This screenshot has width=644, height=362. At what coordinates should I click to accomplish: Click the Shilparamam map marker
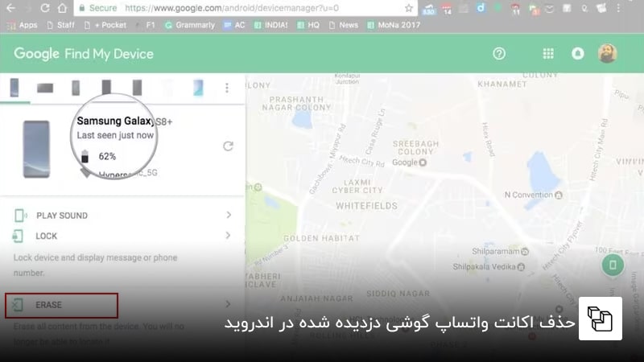(525, 251)
